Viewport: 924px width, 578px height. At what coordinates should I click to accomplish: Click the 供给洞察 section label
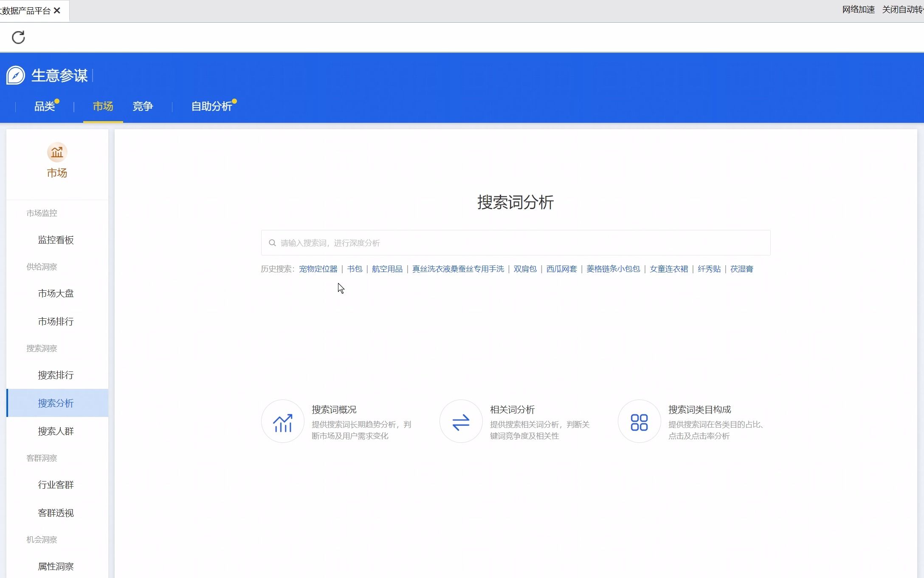tap(42, 267)
